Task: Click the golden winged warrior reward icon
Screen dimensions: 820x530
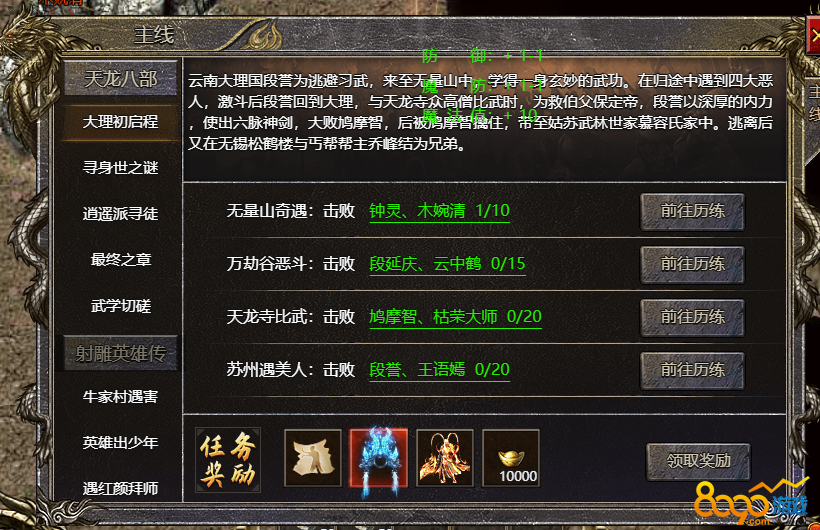Action: click(x=445, y=458)
